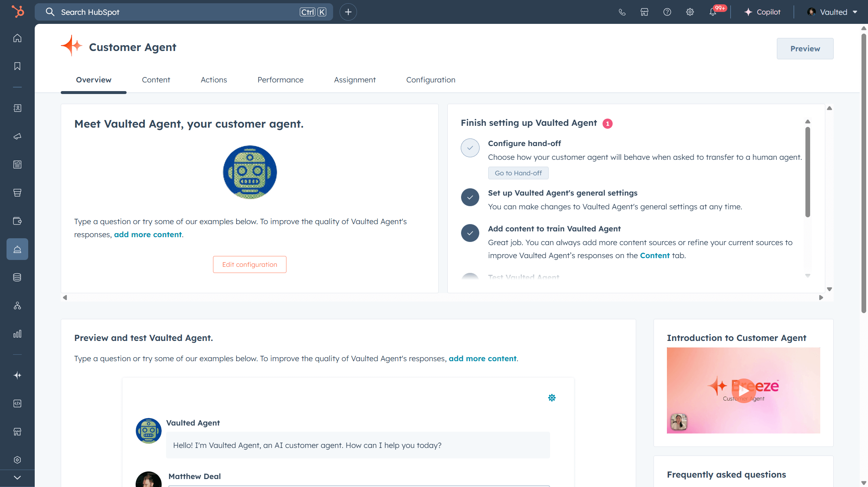This screenshot has width=868, height=487.
Task: Expand the sidebar with bottom chevron
Action: point(17,478)
